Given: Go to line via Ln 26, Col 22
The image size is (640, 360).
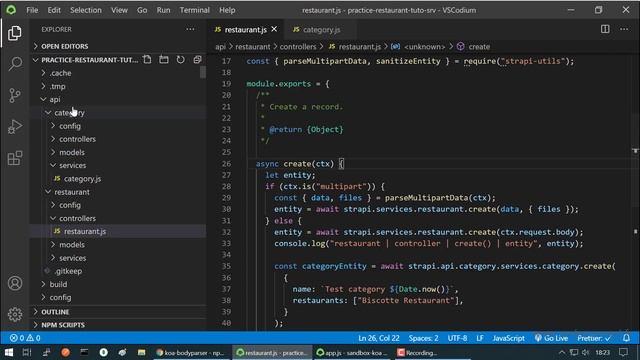Looking at the screenshot, I should (379, 338).
